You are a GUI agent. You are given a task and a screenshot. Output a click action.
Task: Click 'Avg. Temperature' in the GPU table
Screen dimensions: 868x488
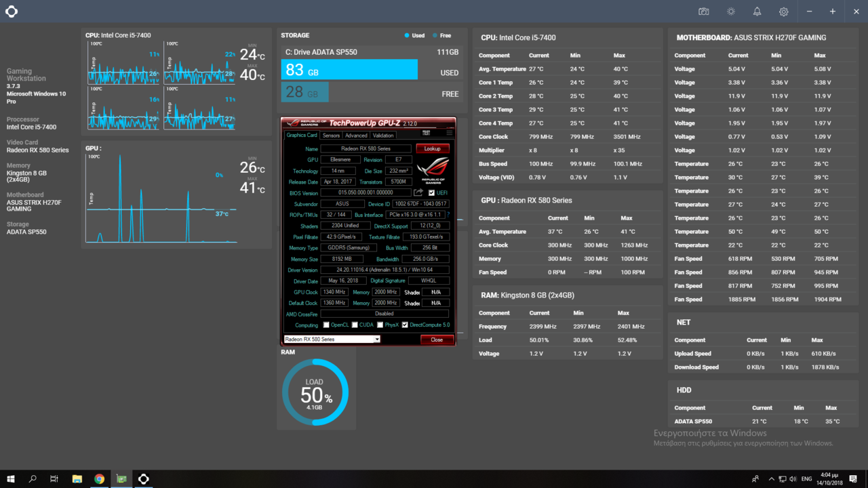point(502,232)
